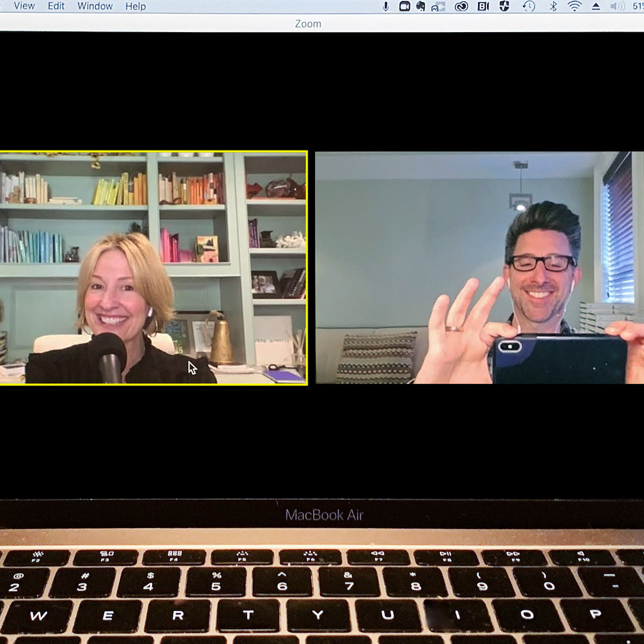The image size is (644, 644).
Task: Open the View menu
Action: pos(24,6)
